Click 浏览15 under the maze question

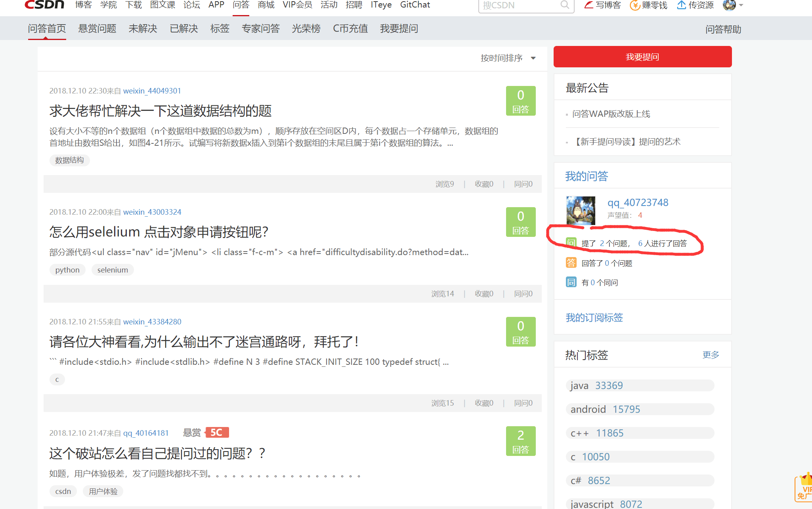pyautogui.click(x=443, y=403)
